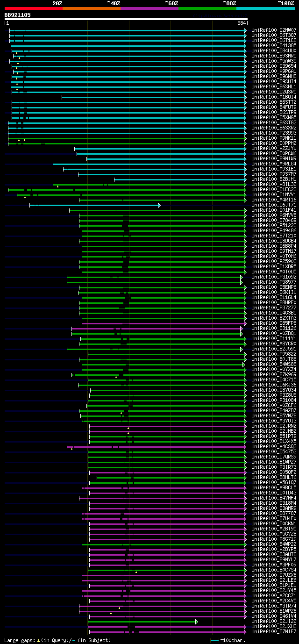Click the red ~20% identity legend segment
299x644 pixels.
[x=34, y=8]
